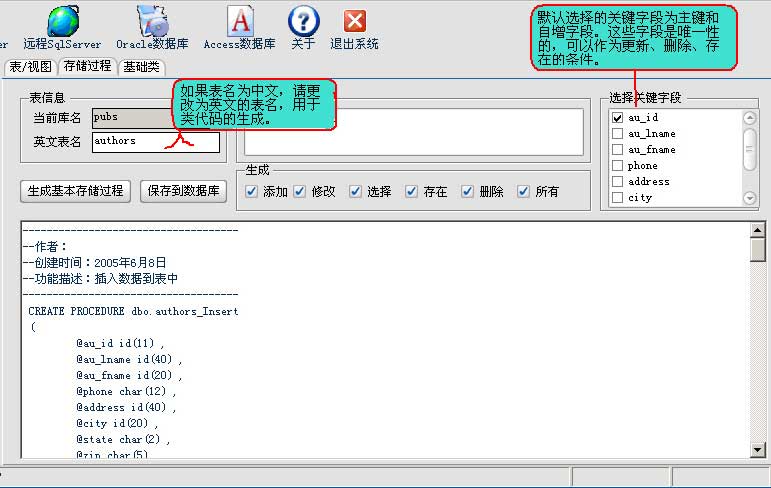Viewport: 771px width, 488px height.
Task: Select the 存储过程 tab
Action: [87, 67]
